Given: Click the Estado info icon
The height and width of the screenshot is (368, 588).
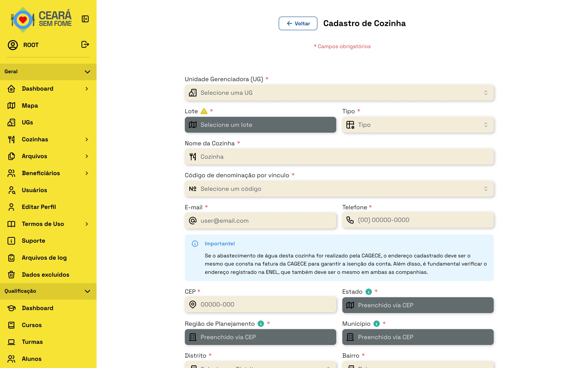Looking at the screenshot, I should click(x=369, y=292).
